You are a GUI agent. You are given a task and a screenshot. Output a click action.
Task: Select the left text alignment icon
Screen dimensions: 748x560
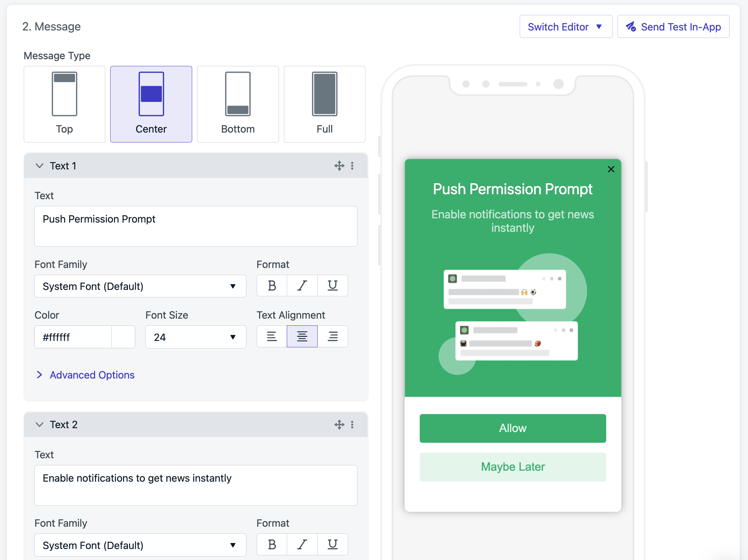pyautogui.click(x=271, y=337)
